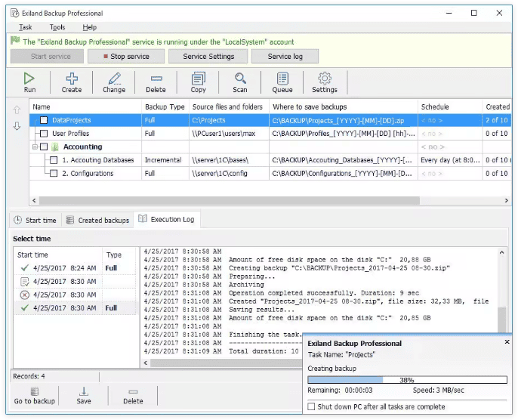The height and width of the screenshot is (420, 518).
Task: Open the Task menu
Action: pos(26,27)
